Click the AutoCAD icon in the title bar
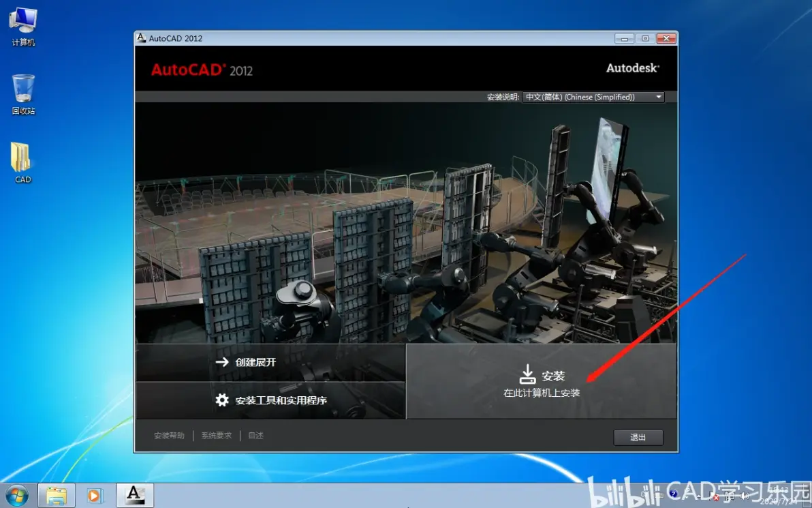The width and height of the screenshot is (812, 508). pyautogui.click(x=141, y=38)
